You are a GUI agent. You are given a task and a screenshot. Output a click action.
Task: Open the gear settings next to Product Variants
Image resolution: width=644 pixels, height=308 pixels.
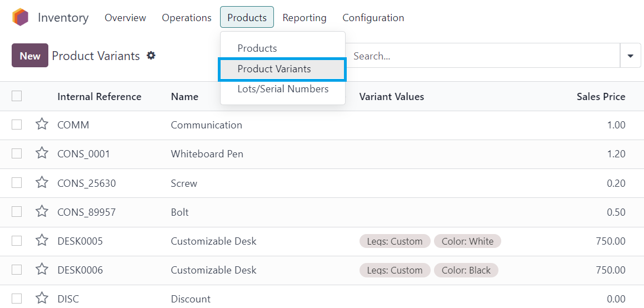tap(151, 56)
